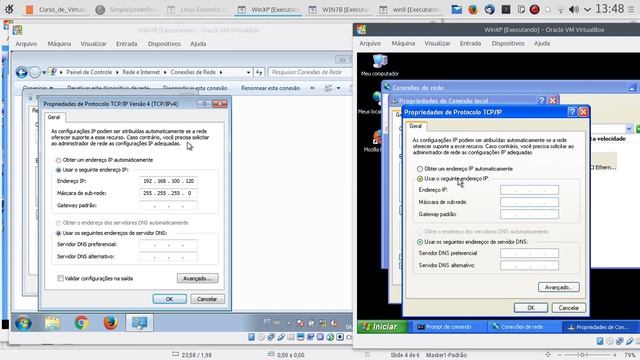The width and height of the screenshot is (640, 360).
Task: Enable Validar configurações na saída checkbox
Action: 60,278
